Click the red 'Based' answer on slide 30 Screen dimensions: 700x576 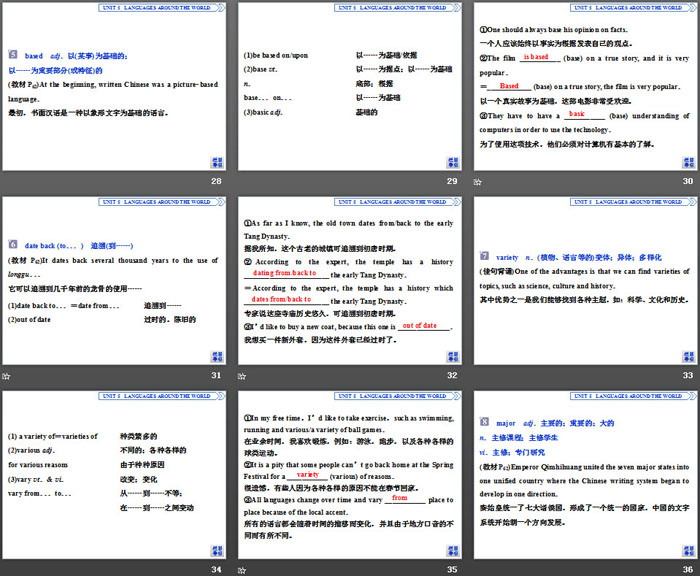coord(509,86)
